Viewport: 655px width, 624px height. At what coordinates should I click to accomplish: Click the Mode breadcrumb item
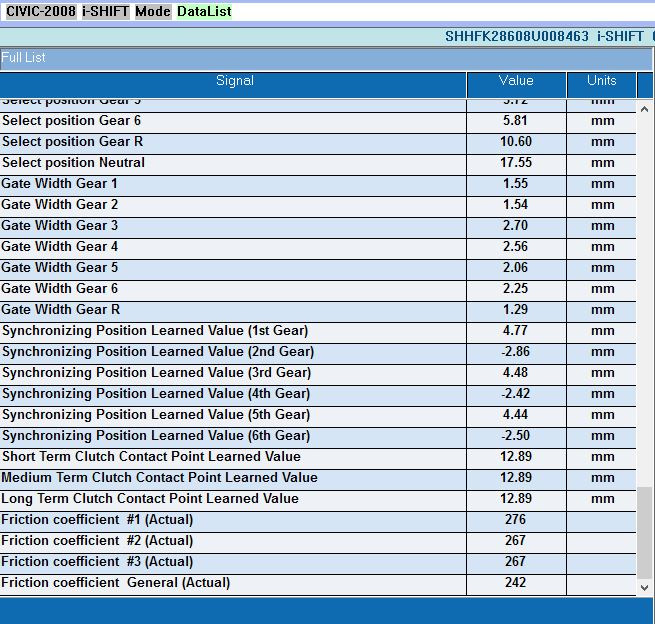(153, 11)
